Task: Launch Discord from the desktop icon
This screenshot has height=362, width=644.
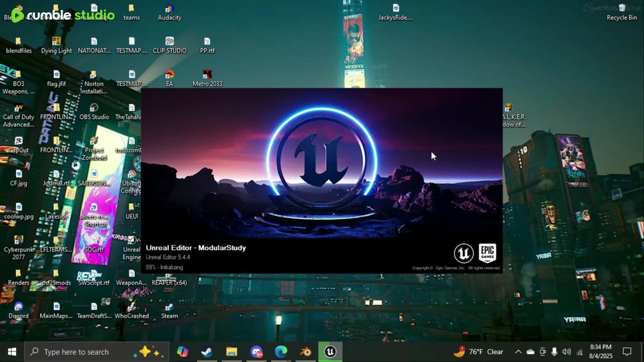Action: (x=19, y=311)
